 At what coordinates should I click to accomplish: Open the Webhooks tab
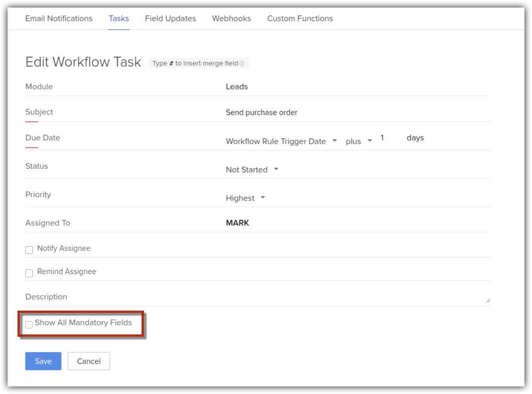tap(231, 19)
